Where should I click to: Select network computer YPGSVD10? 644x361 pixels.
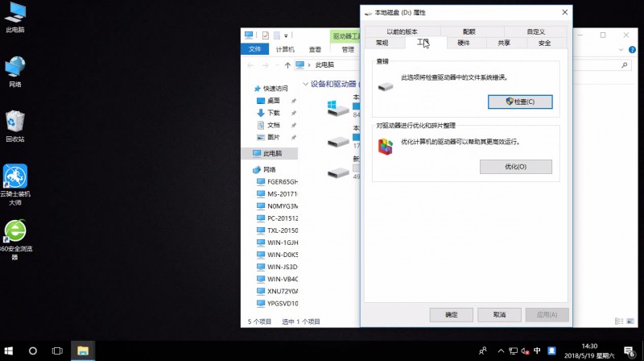pos(277,304)
